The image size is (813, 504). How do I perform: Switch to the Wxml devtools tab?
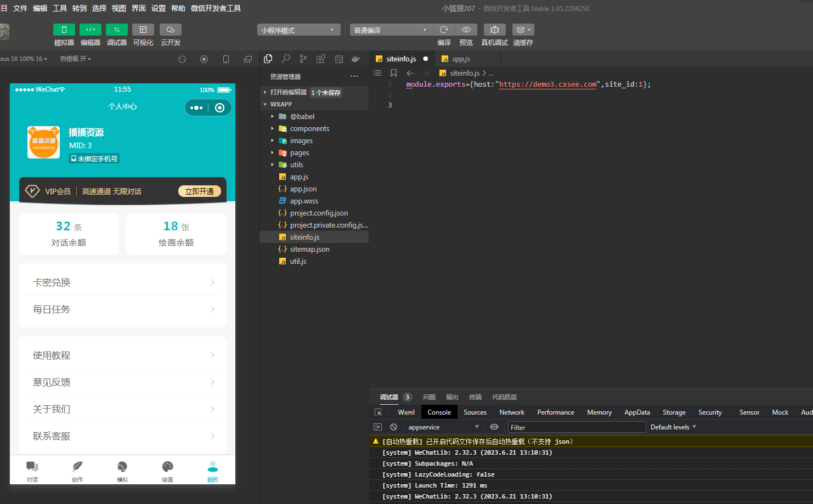(x=406, y=412)
